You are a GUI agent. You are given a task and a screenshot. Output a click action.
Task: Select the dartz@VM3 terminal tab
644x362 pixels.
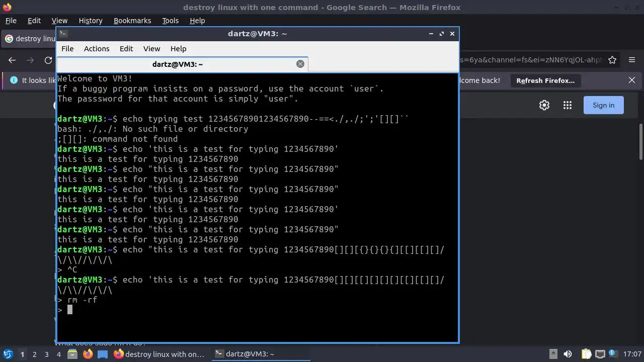pyautogui.click(x=182, y=64)
